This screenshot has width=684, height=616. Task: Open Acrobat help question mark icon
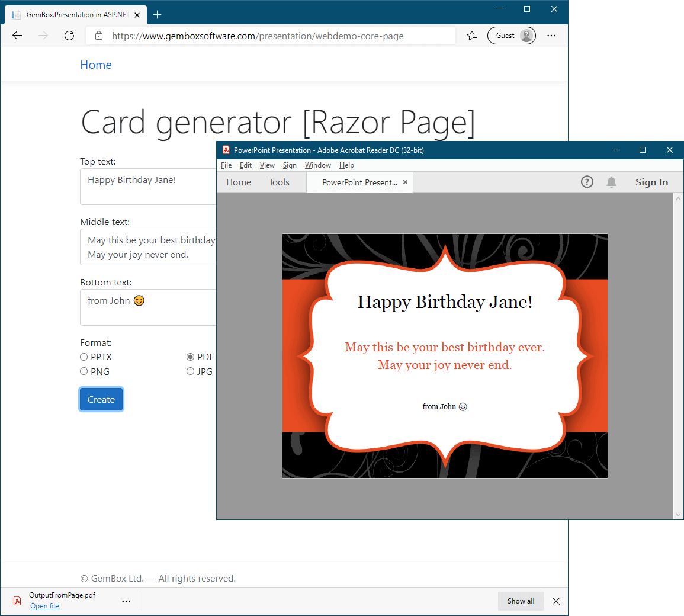[587, 182]
